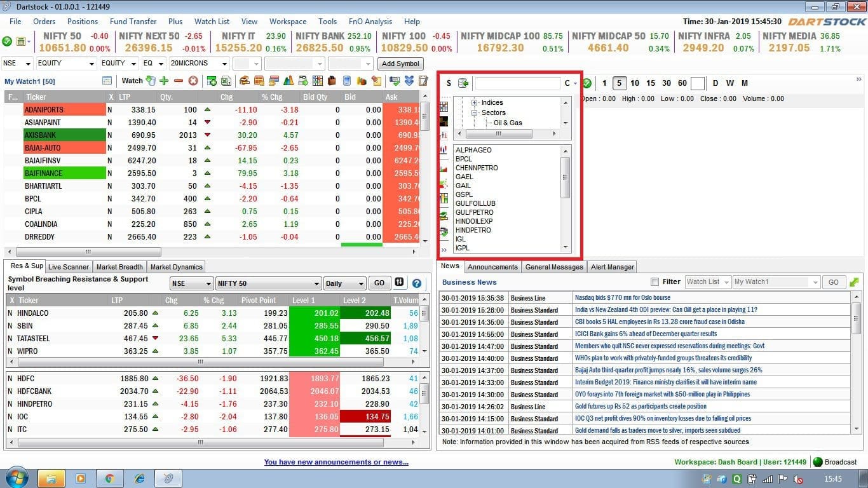This screenshot has height=488, width=868.
Task: Select the Oil & Gas sector tree item
Action: pyautogui.click(x=508, y=123)
